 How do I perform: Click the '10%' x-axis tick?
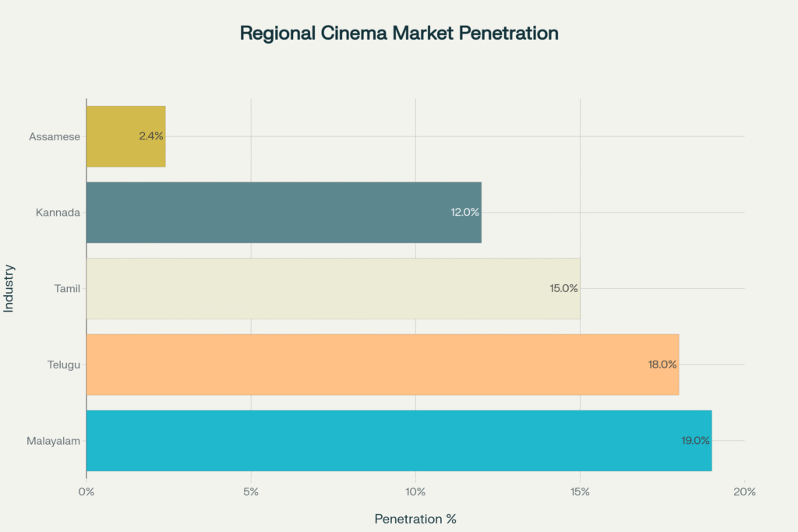coord(416,491)
